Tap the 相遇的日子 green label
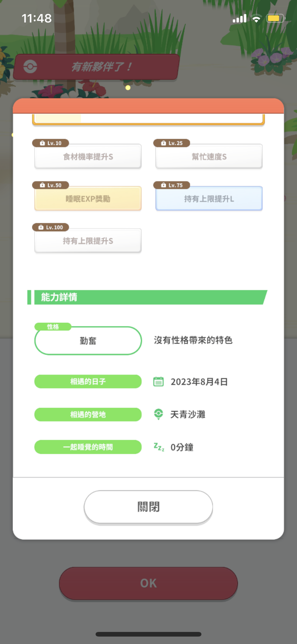Image resolution: width=297 pixels, height=644 pixels. pos(88,381)
